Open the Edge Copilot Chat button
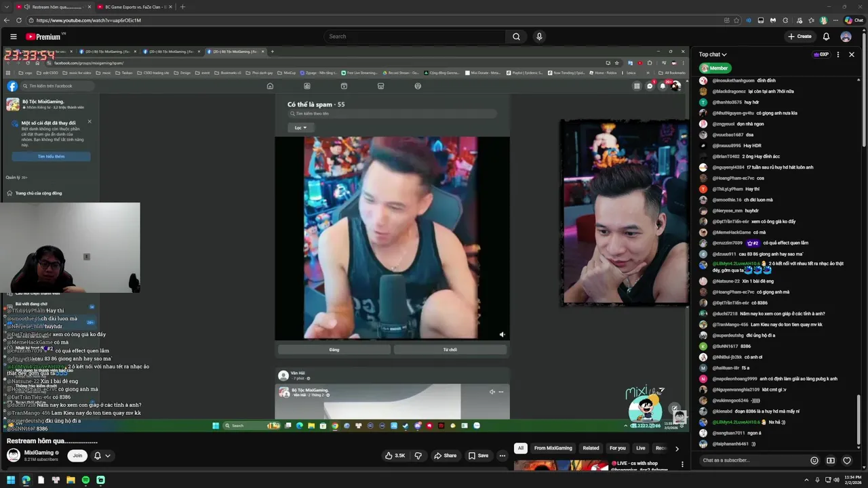Screen dimensions: 868x488 click(x=854, y=20)
